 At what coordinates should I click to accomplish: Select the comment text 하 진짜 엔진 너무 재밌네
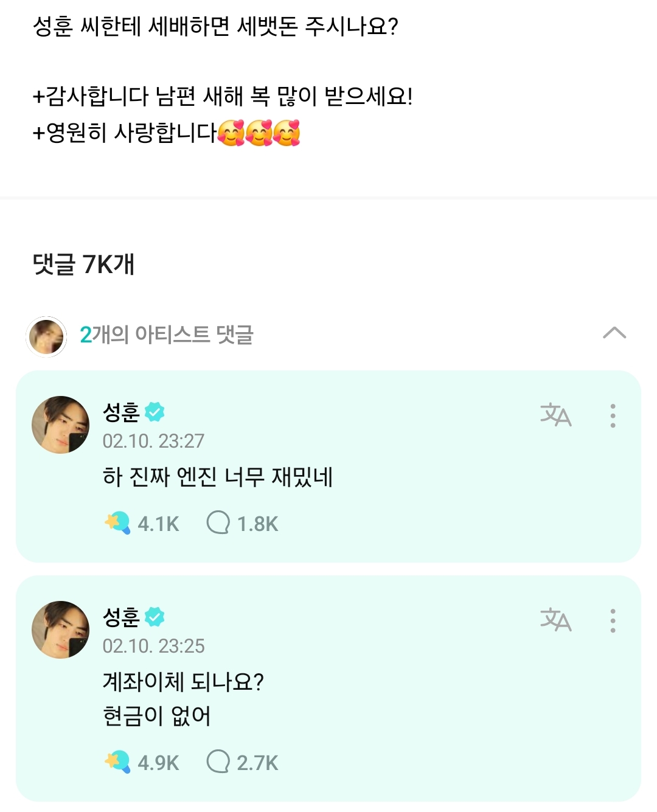[x=218, y=477]
